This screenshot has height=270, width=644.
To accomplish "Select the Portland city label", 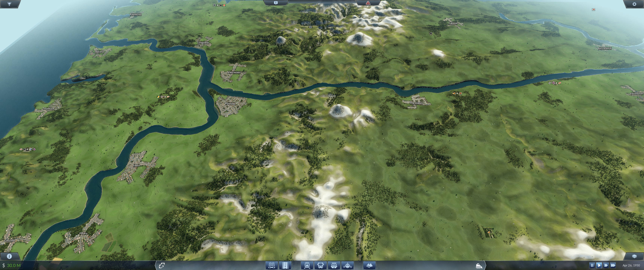I will (230, 103).
